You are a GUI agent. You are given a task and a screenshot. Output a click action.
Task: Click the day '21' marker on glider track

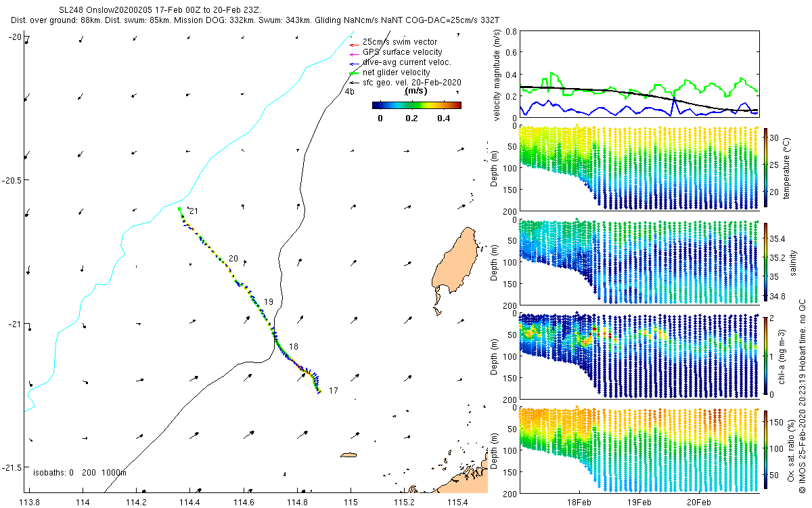pos(194,211)
